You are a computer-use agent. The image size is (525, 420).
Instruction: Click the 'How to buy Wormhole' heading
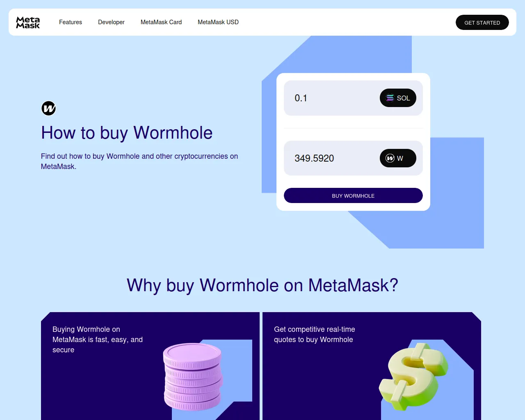[127, 133]
